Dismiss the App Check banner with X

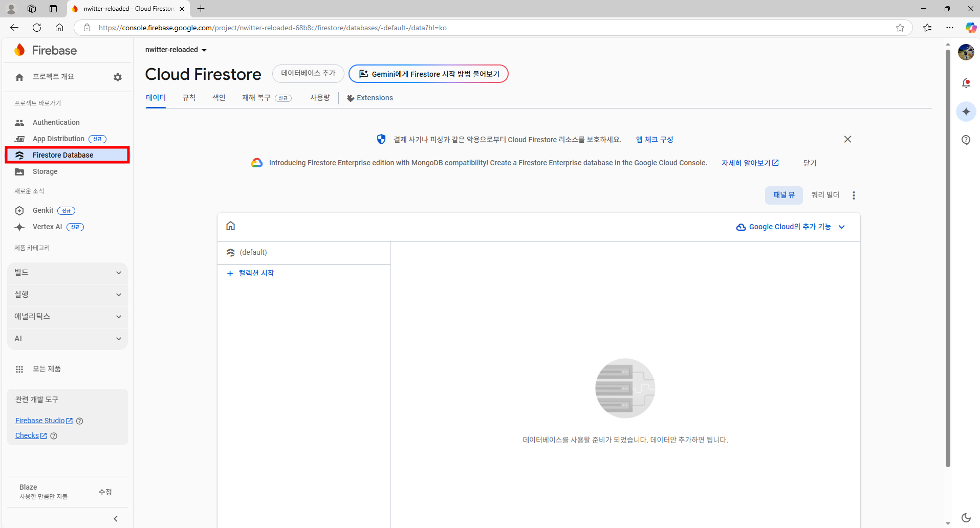coord(847,139)
